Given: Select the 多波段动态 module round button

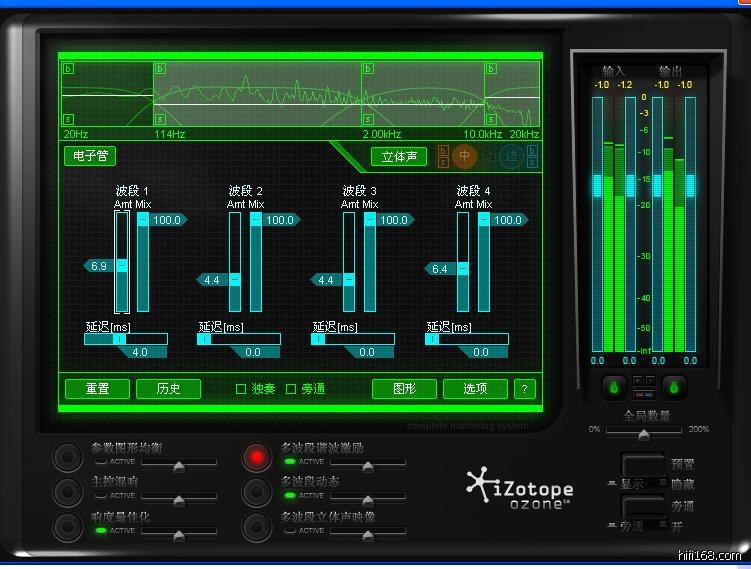Looking at the screenshot, I should coord(256,491).
